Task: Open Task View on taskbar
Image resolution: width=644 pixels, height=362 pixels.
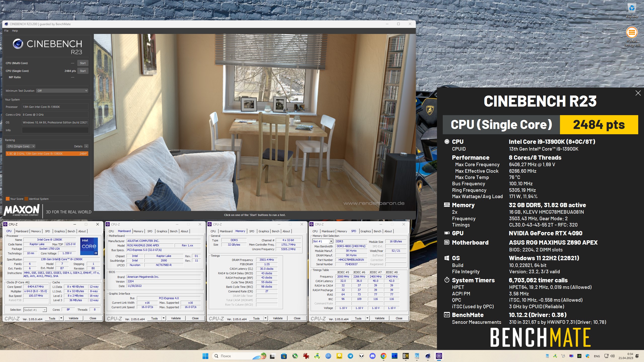Action: [x=272, y=356]
